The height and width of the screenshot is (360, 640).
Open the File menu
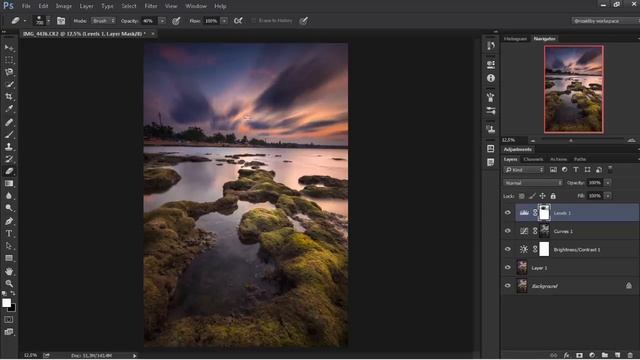pos(26,6)
